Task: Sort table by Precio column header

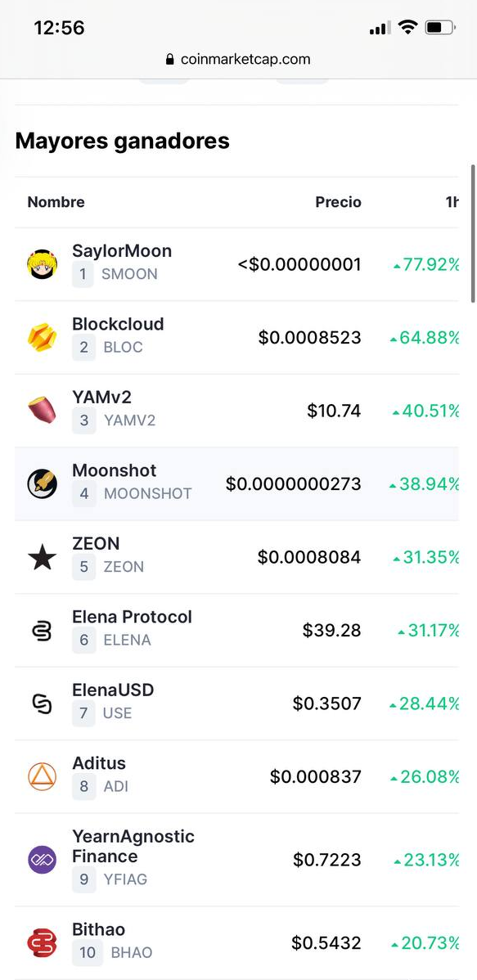Action: pyautogui.click(x=338, y=202)
